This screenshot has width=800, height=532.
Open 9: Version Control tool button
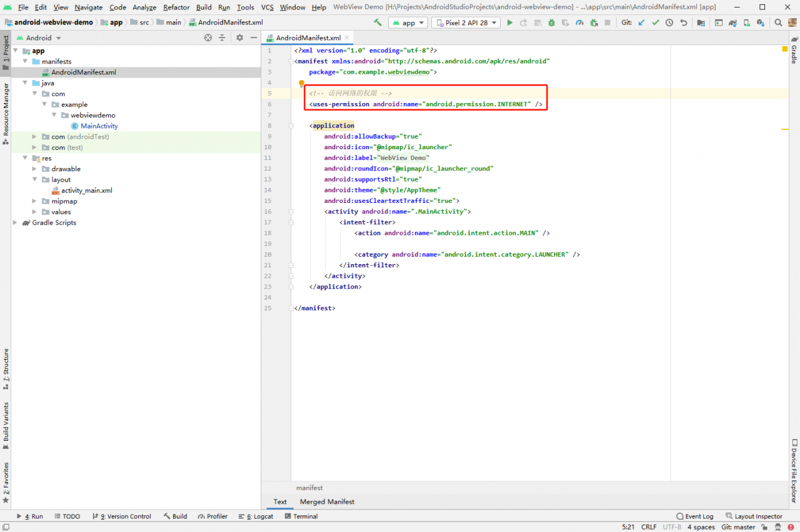pyautogui.click(x=121, y=516)
